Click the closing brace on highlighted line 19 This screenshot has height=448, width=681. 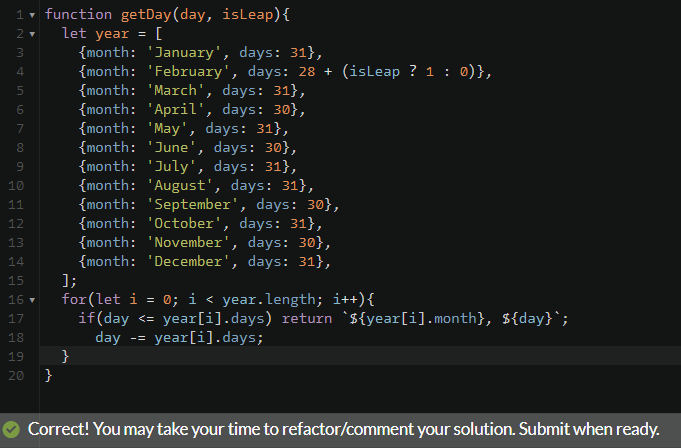tap(66, 356)
